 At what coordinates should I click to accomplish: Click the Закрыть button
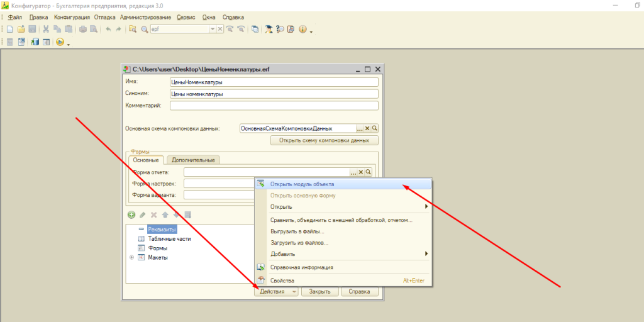point(319,292)
